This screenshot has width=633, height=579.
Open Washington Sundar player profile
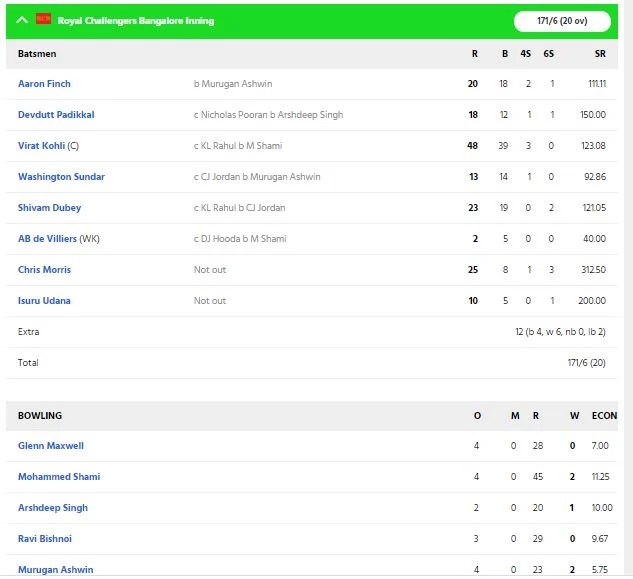coord(61,177)
